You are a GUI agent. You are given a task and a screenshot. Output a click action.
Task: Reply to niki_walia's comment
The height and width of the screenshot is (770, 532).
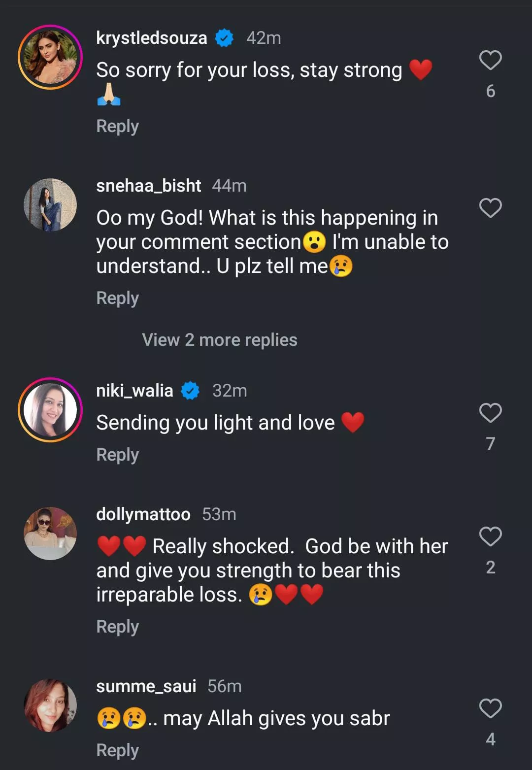117,455
